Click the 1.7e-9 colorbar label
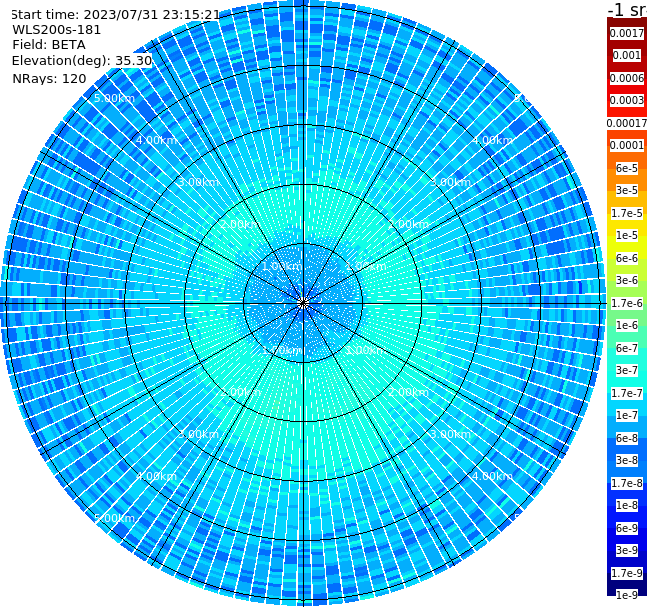Image resolution: width=647 pixels, height=607 pixels. coord(627,573)
